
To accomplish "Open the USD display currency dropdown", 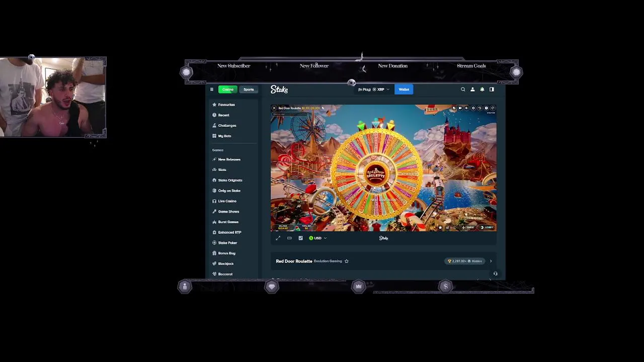I will [x=318, y=238].
